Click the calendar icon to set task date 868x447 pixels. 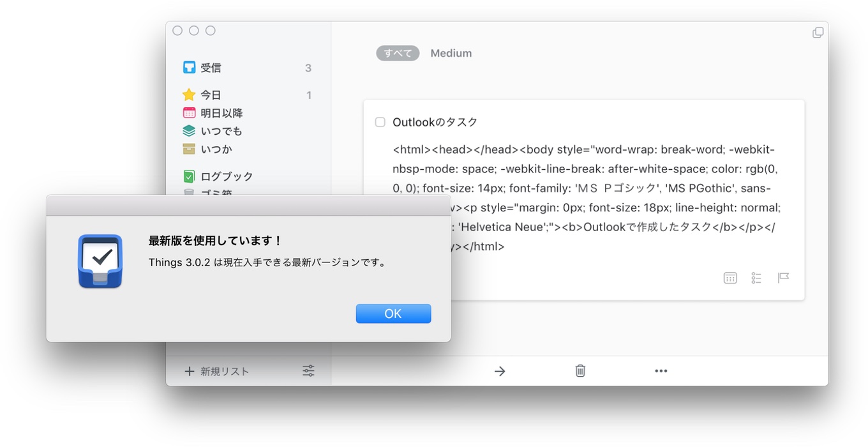[x=730, y=278]
